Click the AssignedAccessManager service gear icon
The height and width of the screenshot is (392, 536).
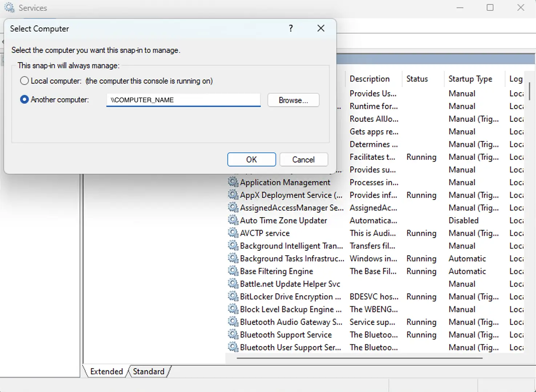click(x=233, y=207)
